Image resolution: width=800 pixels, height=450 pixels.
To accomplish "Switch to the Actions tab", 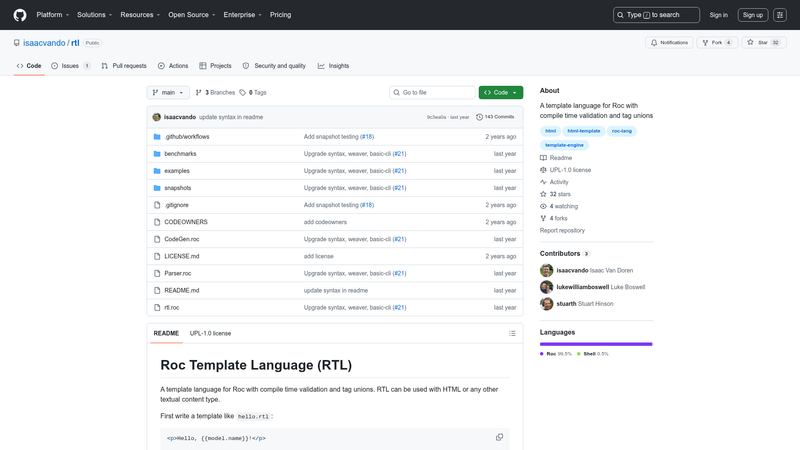I will 173,66.
